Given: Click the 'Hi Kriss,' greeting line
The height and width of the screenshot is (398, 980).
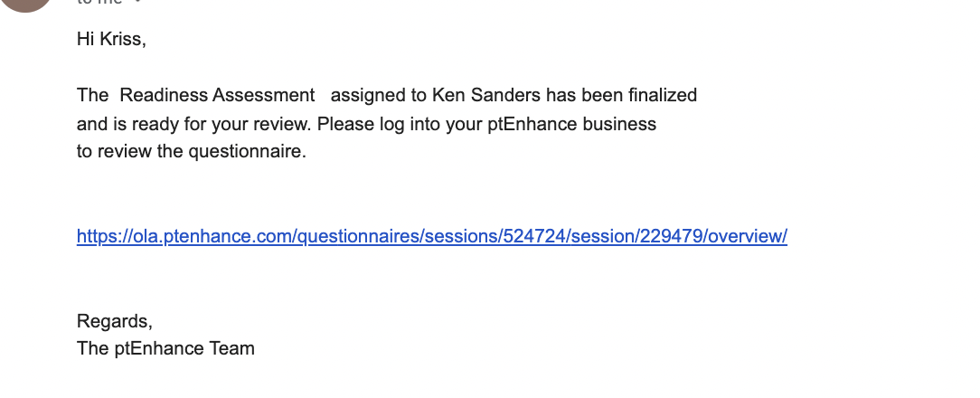Looking at the screenshot, I should pos(111,39).
